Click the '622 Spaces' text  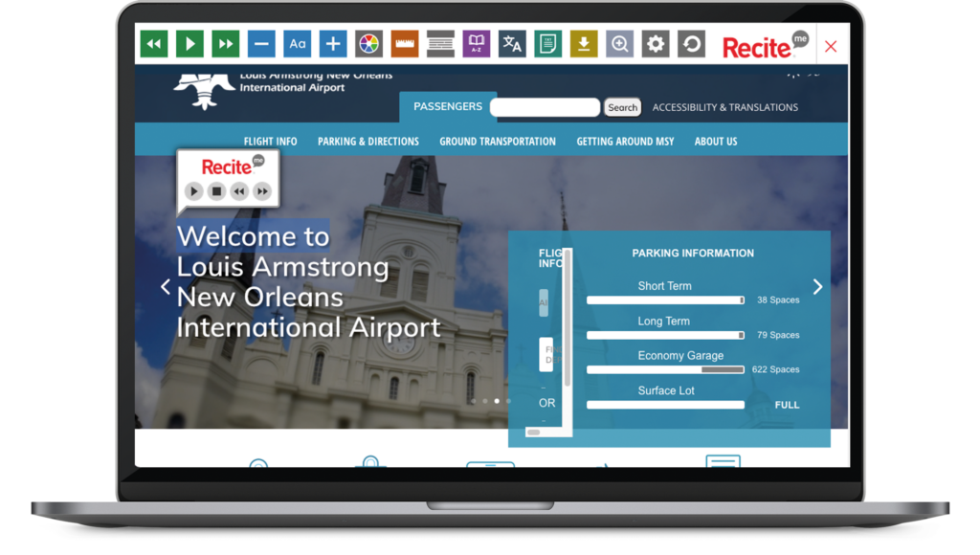click(775, 369)
